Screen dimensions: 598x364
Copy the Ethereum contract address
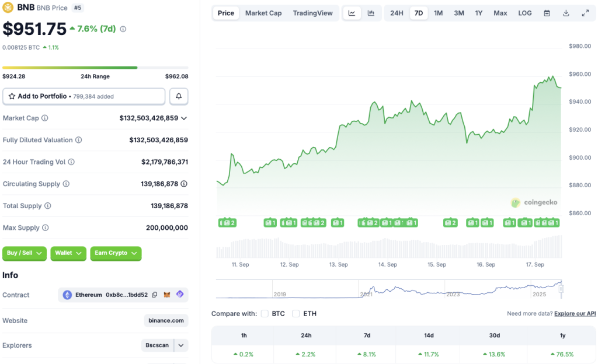[154, 295]
